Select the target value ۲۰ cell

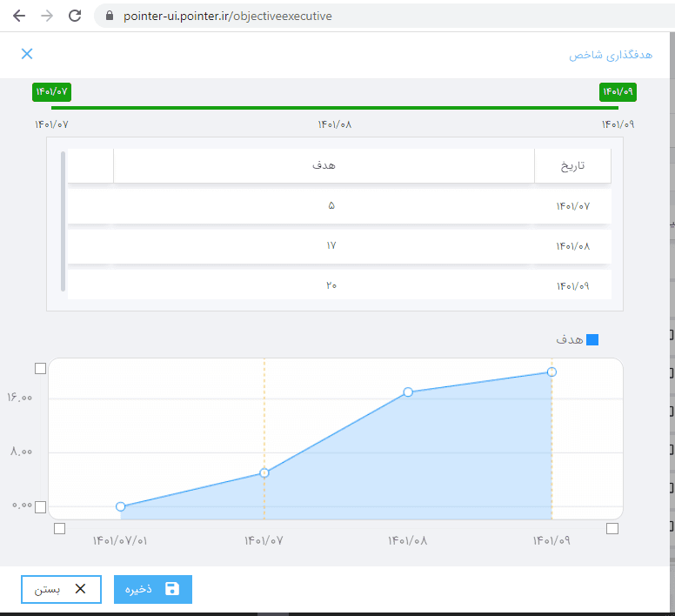tap(331, 285)
